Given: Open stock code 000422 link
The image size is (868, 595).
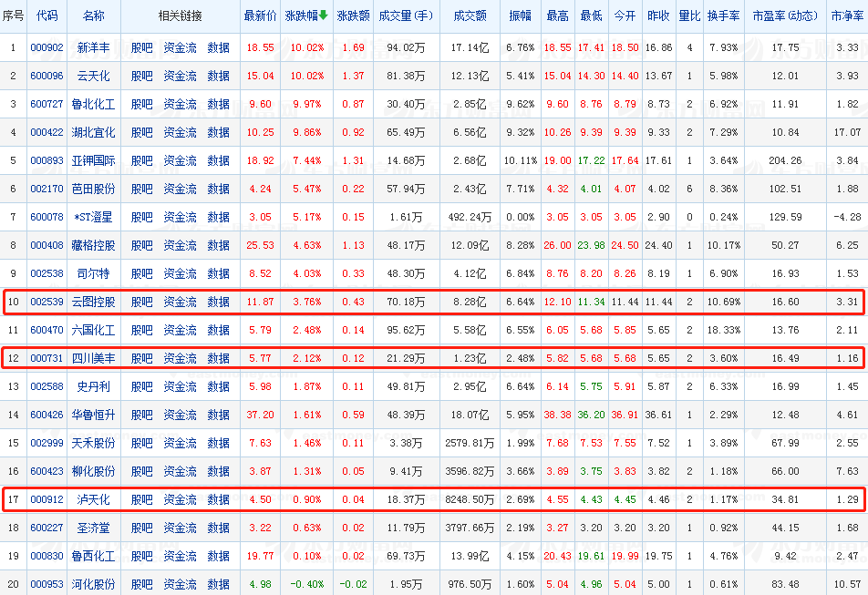Looking at the screenshot, I should tap(46, 132).
